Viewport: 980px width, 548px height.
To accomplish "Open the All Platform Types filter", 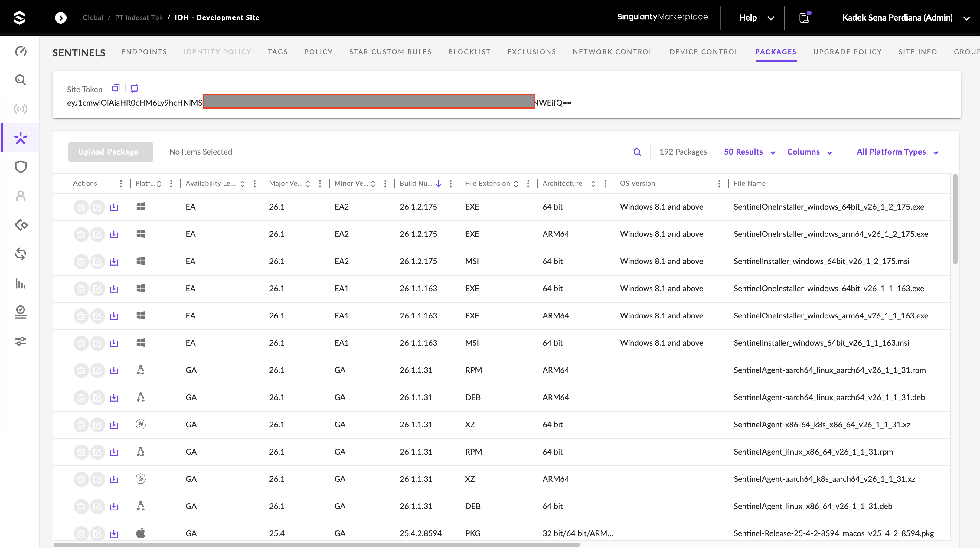I will [897, 152].
